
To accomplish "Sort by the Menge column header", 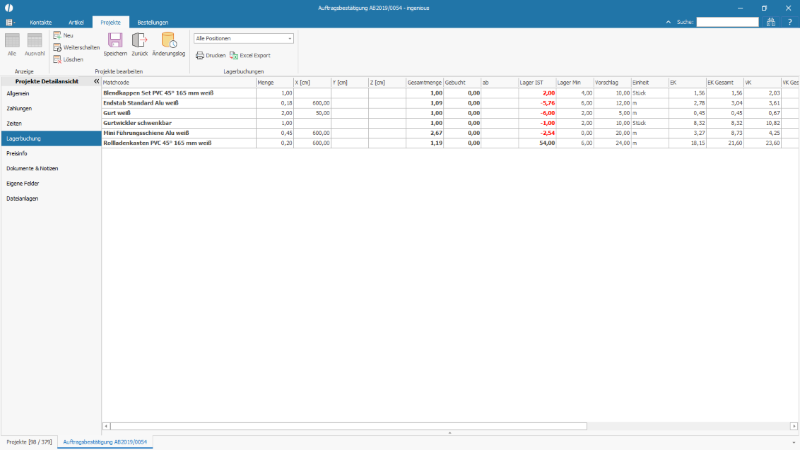I will pyautogui.click(x=275, y=82).
